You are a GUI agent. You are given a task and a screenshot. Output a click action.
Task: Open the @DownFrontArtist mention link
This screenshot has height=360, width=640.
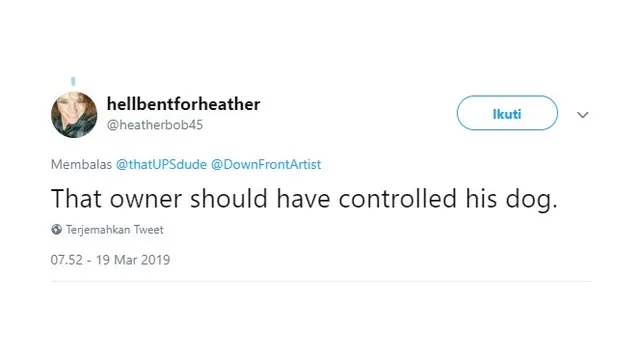tap(266, 164)
